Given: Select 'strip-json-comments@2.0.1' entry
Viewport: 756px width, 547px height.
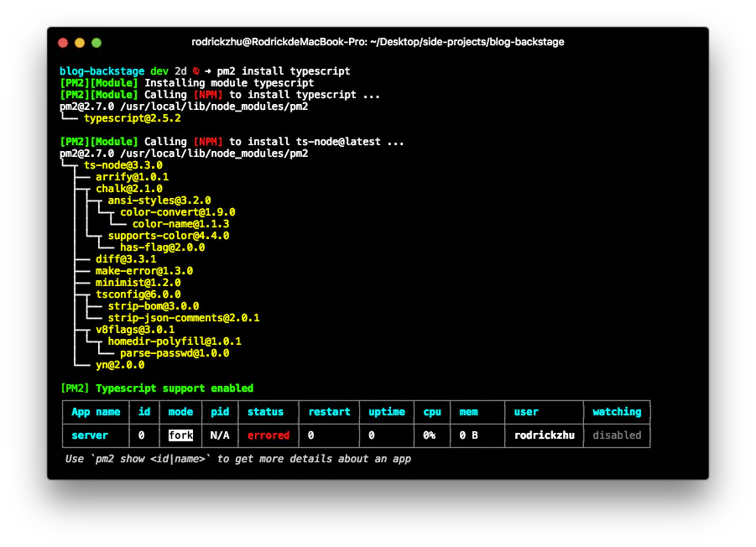Looking at the screenshot, I should 184,318.
